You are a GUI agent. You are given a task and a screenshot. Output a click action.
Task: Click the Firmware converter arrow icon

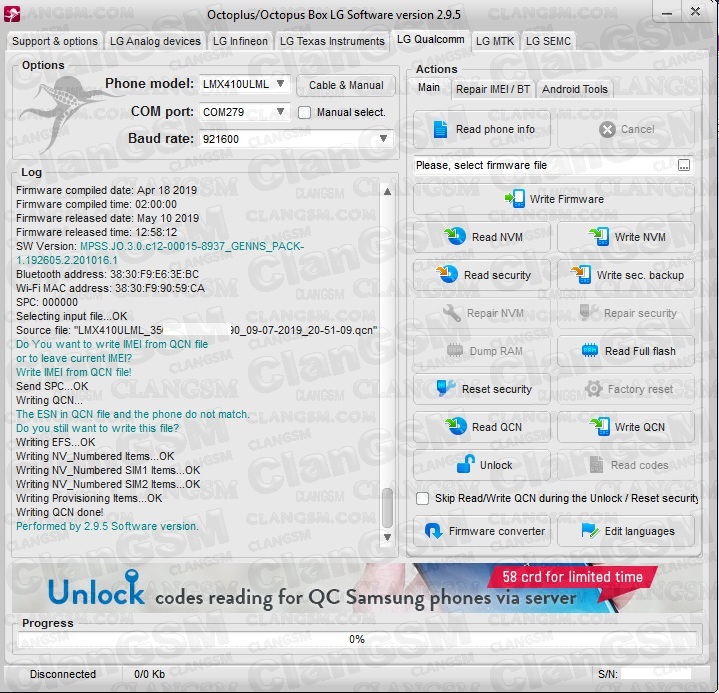pyautogui.click(x=433, y=531)
